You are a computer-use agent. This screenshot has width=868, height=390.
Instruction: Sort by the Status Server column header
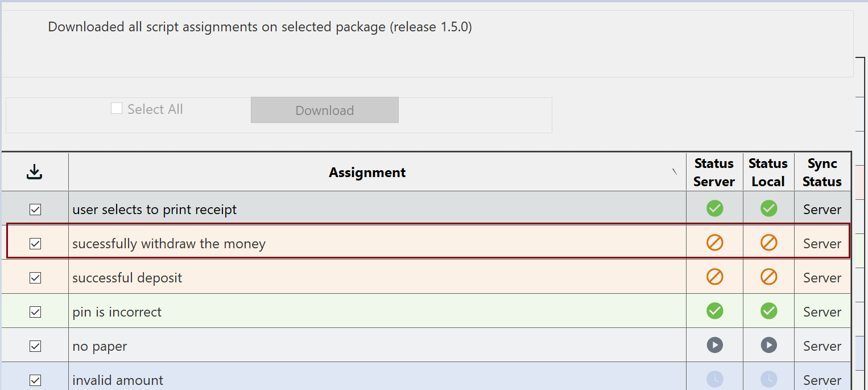(714, 173)
